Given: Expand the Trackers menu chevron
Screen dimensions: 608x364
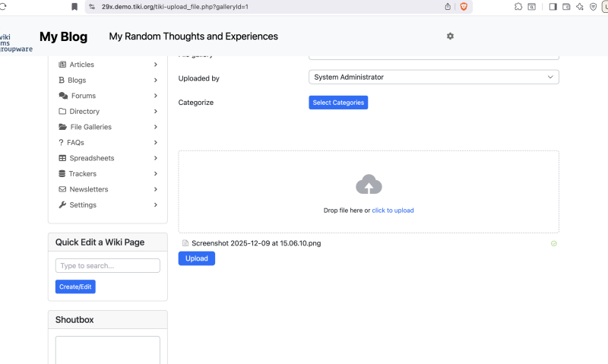Looking at the screenshot, I should 156,174.
